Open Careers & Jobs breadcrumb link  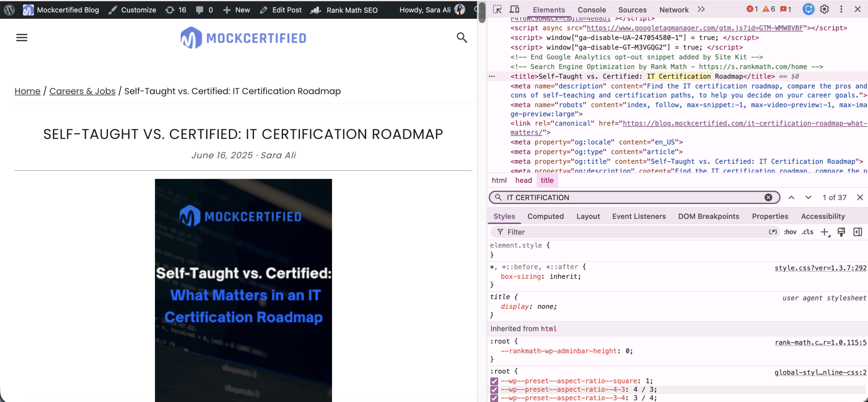(x=82, y=91)
